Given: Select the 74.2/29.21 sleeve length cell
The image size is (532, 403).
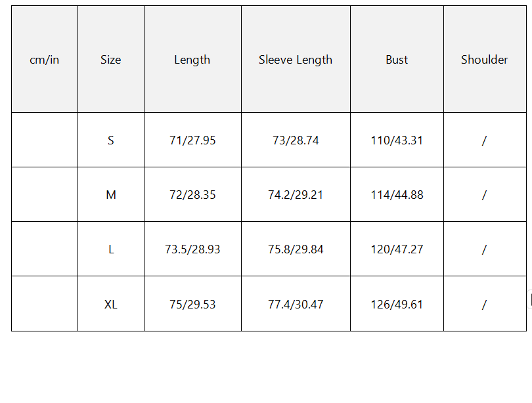Looking at the screenshot, I should pos(296,195).
